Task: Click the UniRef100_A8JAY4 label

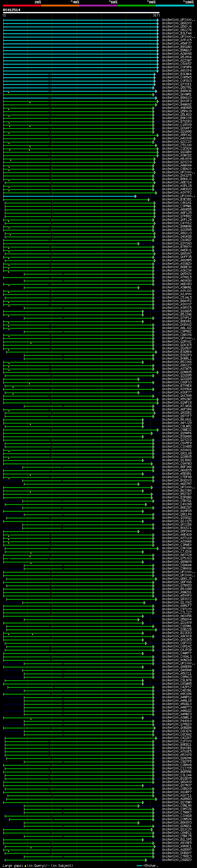Action: [177, 159]
